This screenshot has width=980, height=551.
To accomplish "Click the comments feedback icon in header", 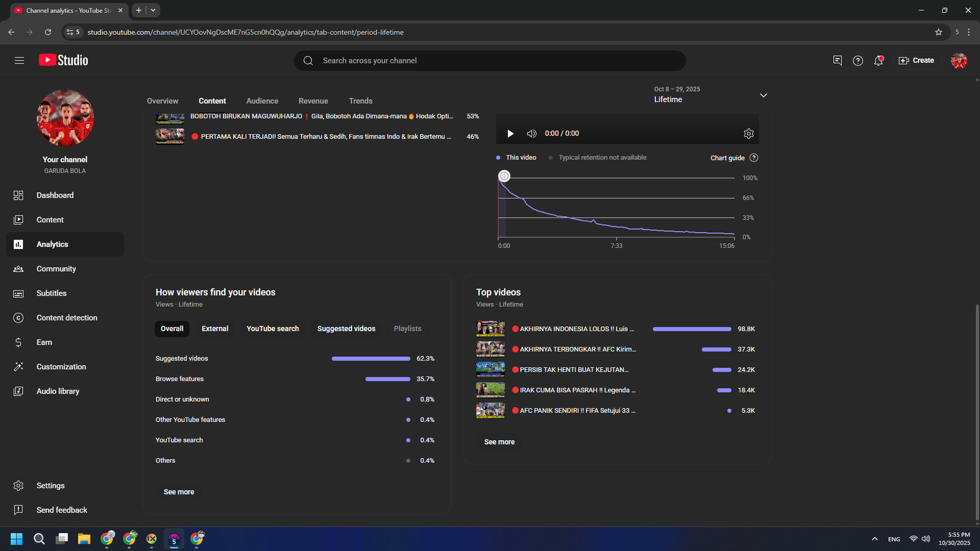I will (x=837, y=61).
